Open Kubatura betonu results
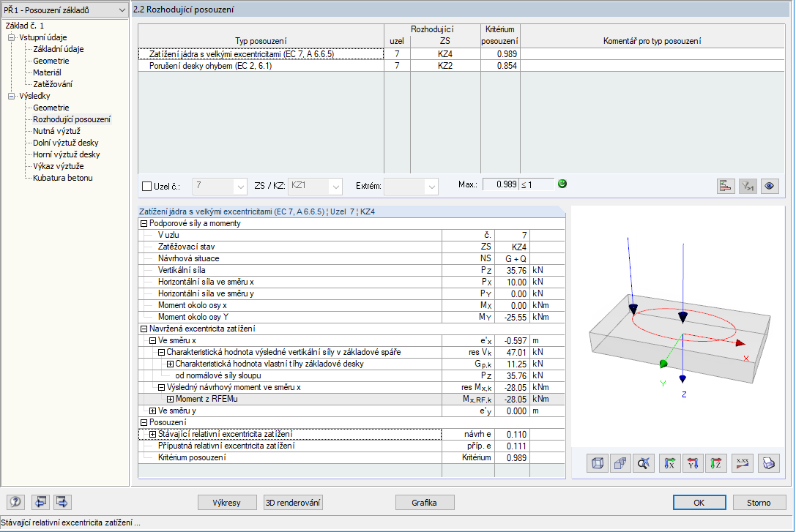 [62, 178]
